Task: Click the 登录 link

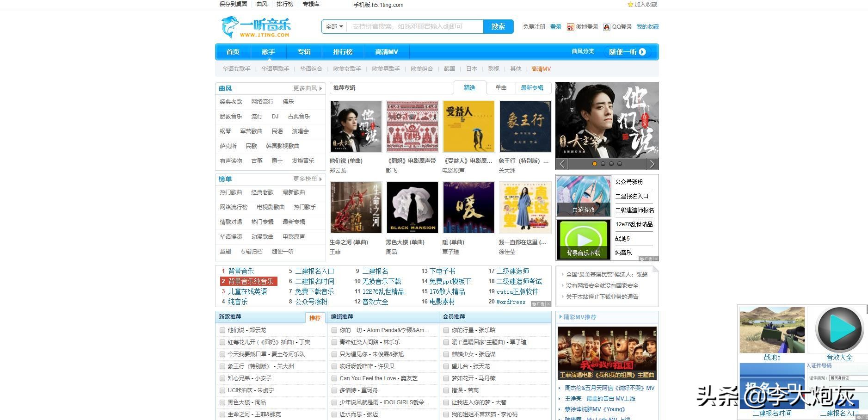Action: coord(555,26)
